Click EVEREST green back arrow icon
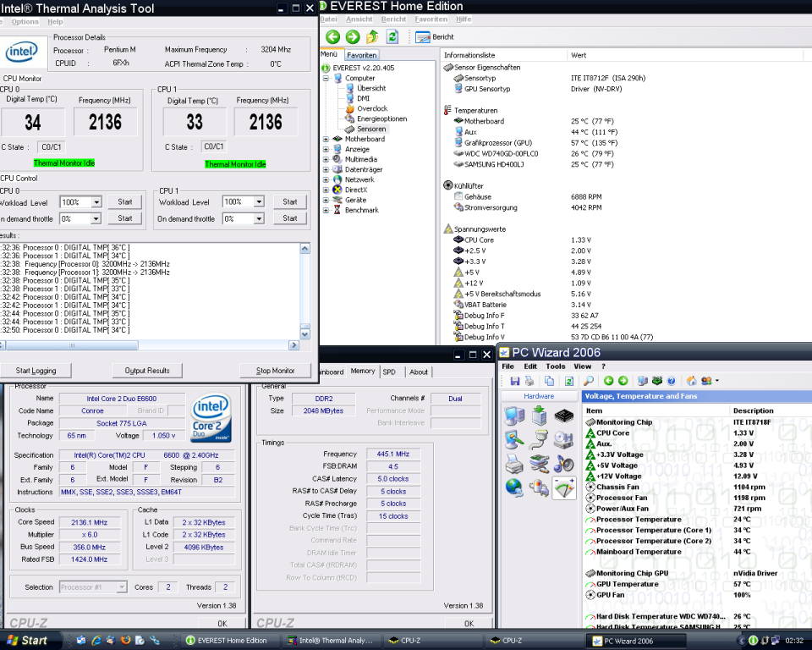Image resolution: width=812 pixels, height=650 pixels. [x=332, y=37]
